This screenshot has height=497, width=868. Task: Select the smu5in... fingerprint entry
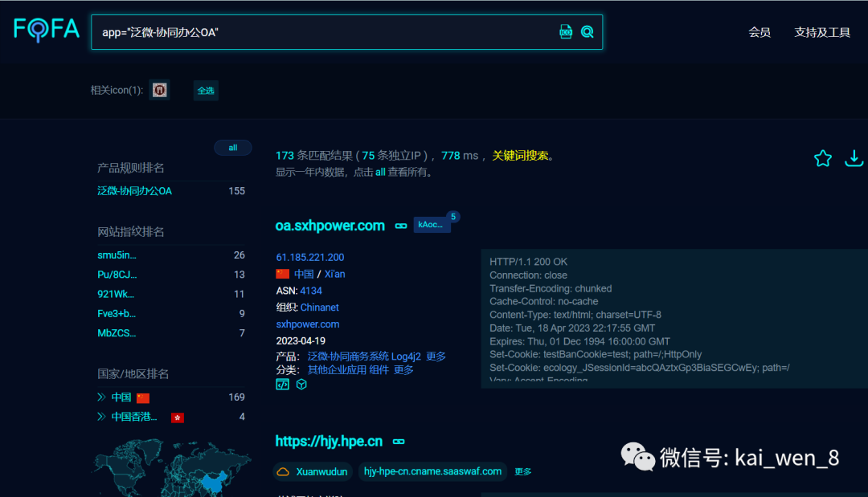pyautogui.click(x=117, y=255)
